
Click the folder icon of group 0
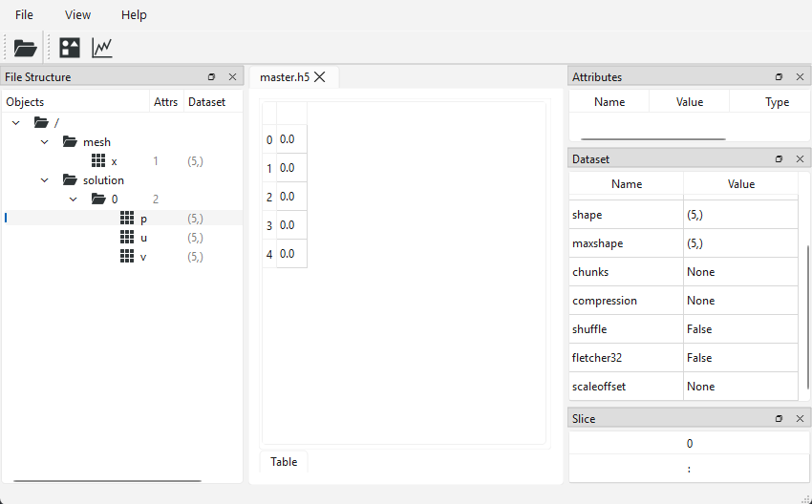click(98, 199)
